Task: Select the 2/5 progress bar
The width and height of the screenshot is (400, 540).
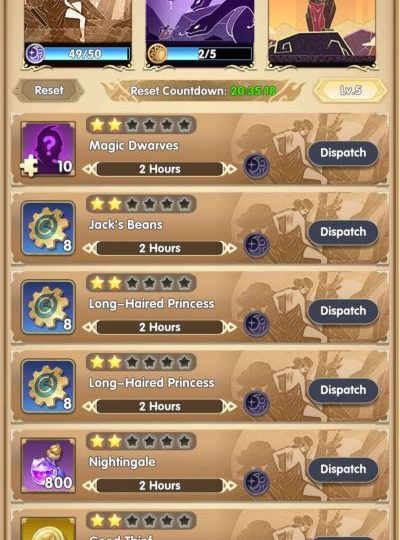Action: pyautogui.click(x=208, y=54)
